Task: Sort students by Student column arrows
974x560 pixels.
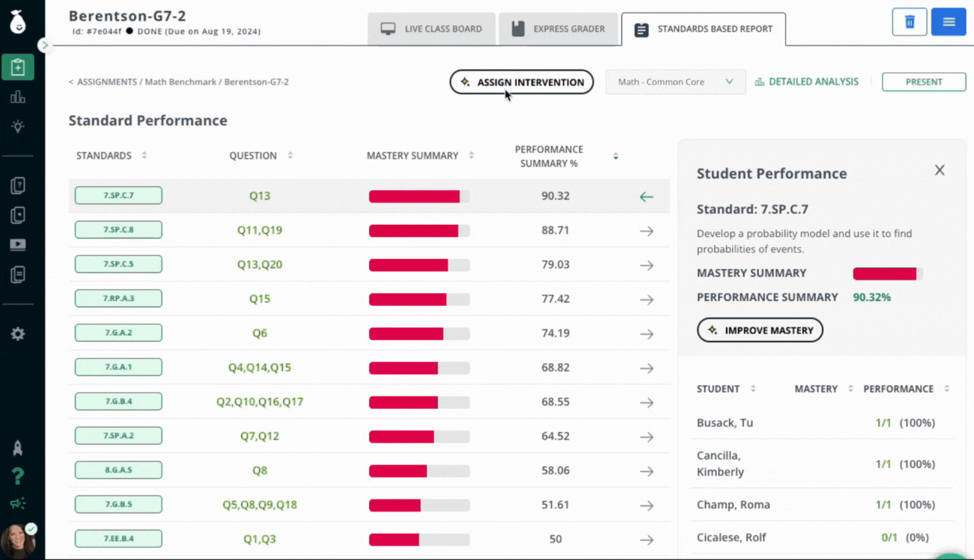Action: click(x=753, y=389)
